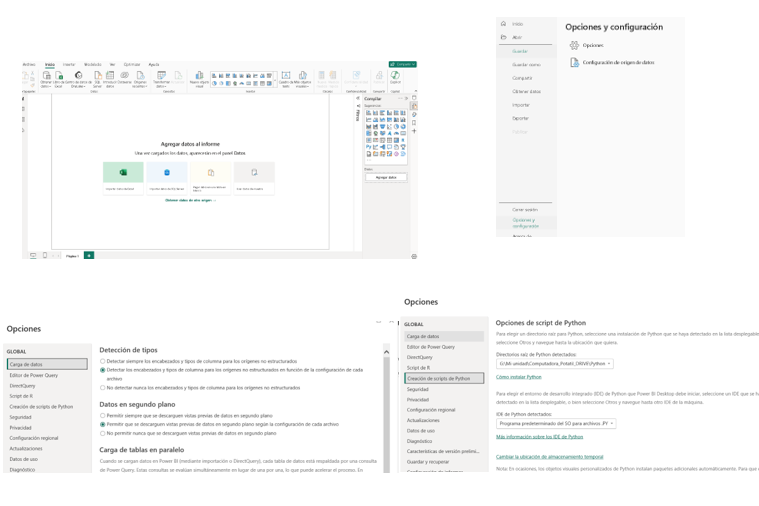Viewport: 759px width, 506px height.
Task: Click the Agregar datos button
Action: (x=386, y=177)
